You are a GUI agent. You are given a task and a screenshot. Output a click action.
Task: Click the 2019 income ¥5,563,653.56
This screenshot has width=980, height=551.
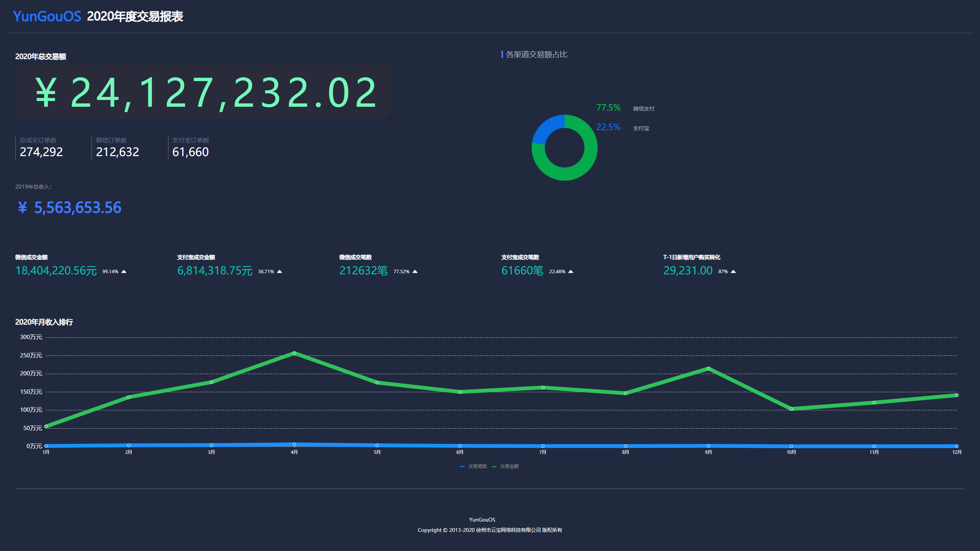69,207
